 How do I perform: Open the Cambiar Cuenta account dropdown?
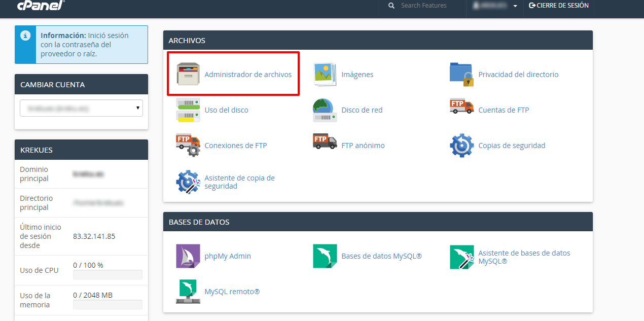click(x=81, y=108)
